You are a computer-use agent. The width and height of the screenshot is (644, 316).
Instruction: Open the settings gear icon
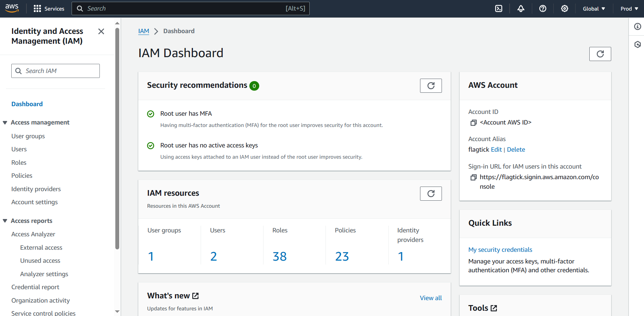pyautogui.click(x=565, y=8)
